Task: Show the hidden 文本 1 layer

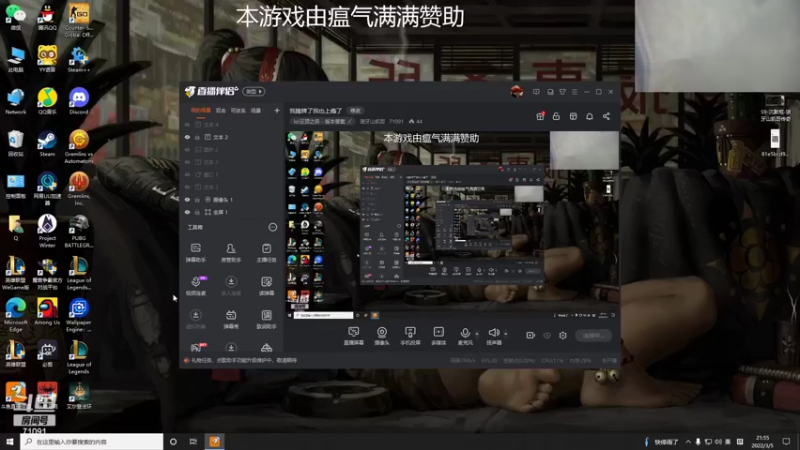Action: click(x=187, y=162)
